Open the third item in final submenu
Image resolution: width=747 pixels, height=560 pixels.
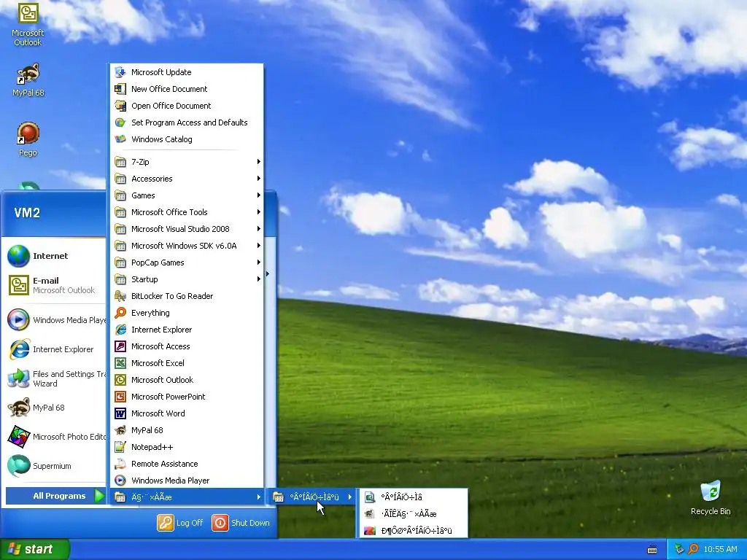414,531
